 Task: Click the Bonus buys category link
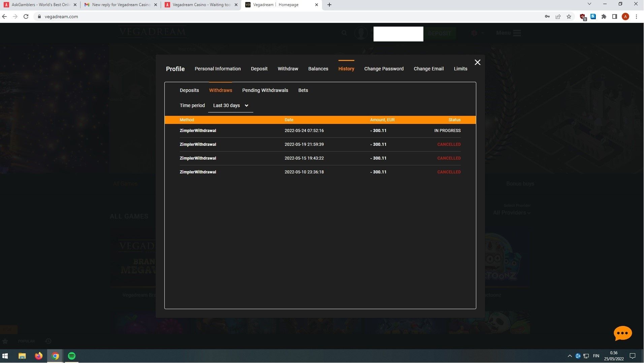click(520, 184)
